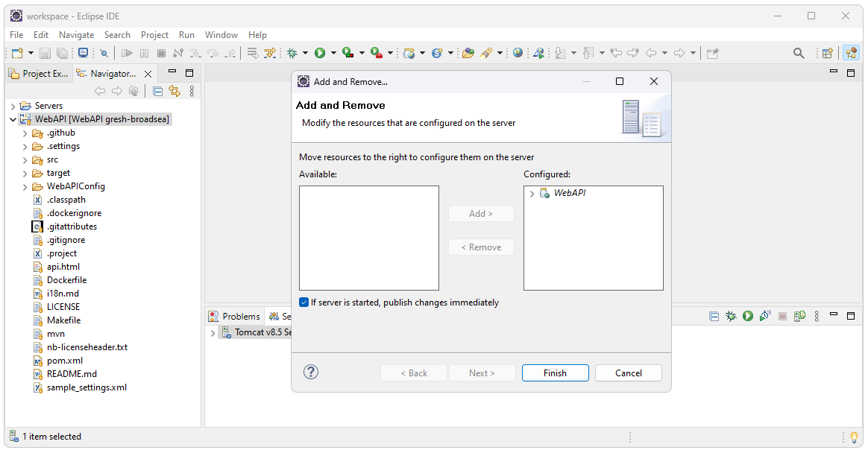The height and width of the screenshot is (453, 868).
Task: Select README.md in the Navigator tree
Action: click(x=72, y=374)
